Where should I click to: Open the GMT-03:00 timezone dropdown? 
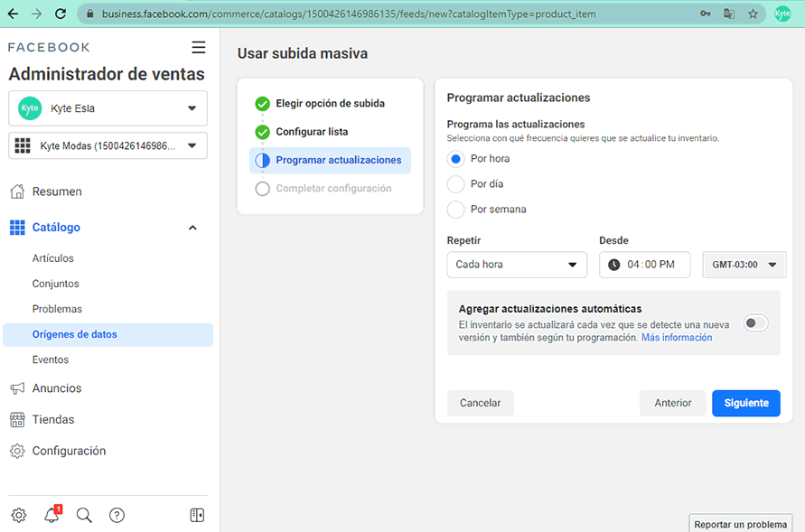tap(744, 265)
